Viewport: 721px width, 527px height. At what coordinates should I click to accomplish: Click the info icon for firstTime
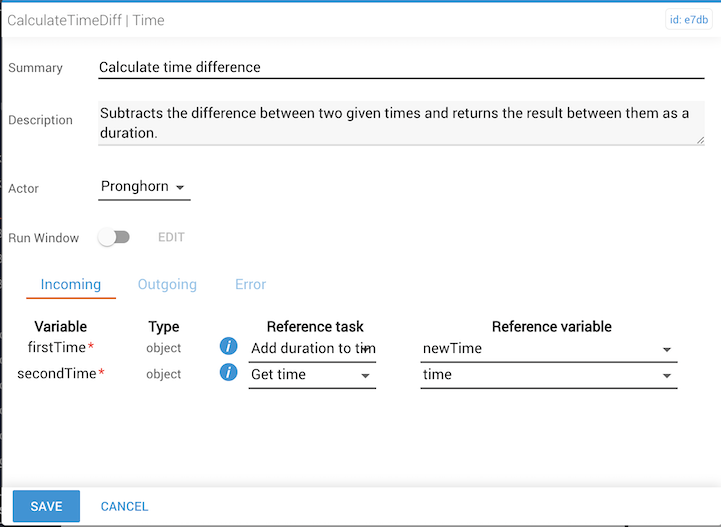point(228,347)
